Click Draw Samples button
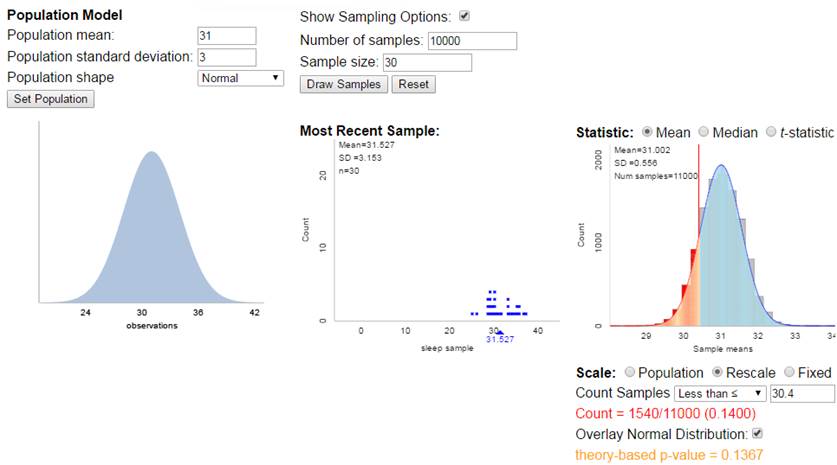 click(x=344, y=84)
